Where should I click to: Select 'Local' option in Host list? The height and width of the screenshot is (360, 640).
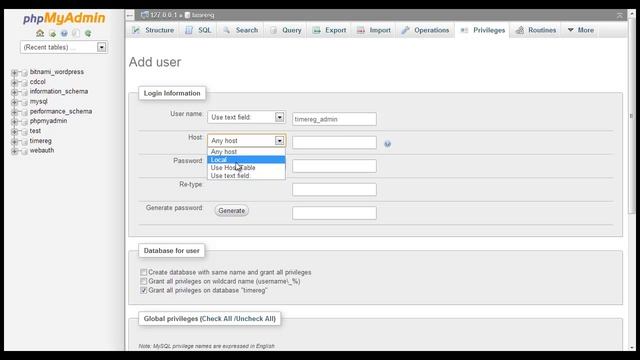pos(246,160)
